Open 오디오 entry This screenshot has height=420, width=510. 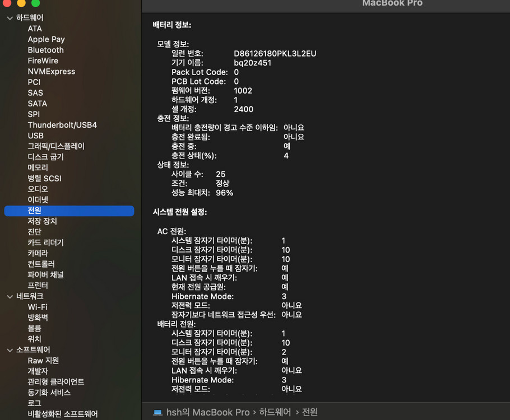[38, 189]
